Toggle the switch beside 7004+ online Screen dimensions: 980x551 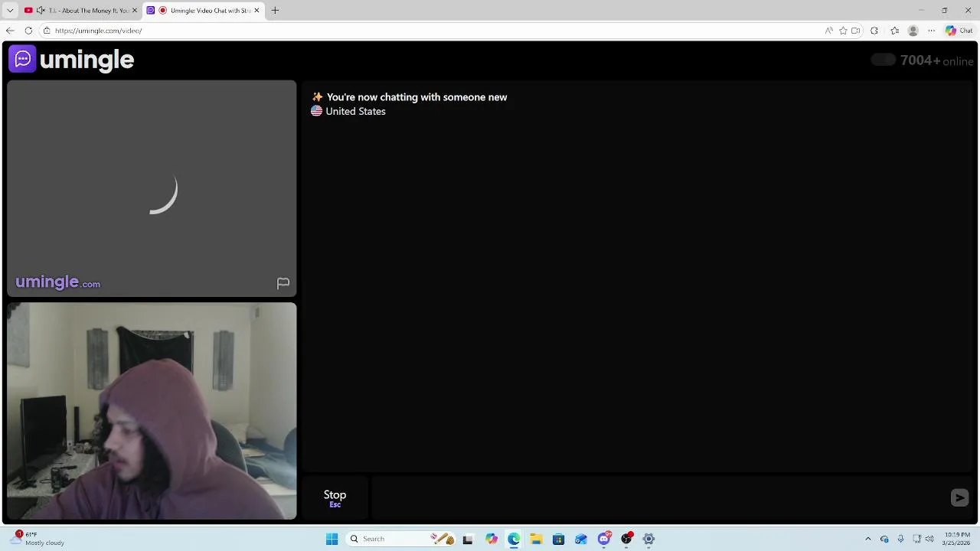pyautogui.click(x=883, y=60)
